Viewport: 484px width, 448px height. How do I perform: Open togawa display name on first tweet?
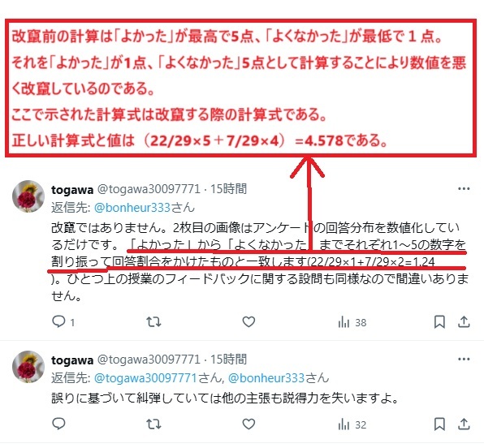pos(72,189)
